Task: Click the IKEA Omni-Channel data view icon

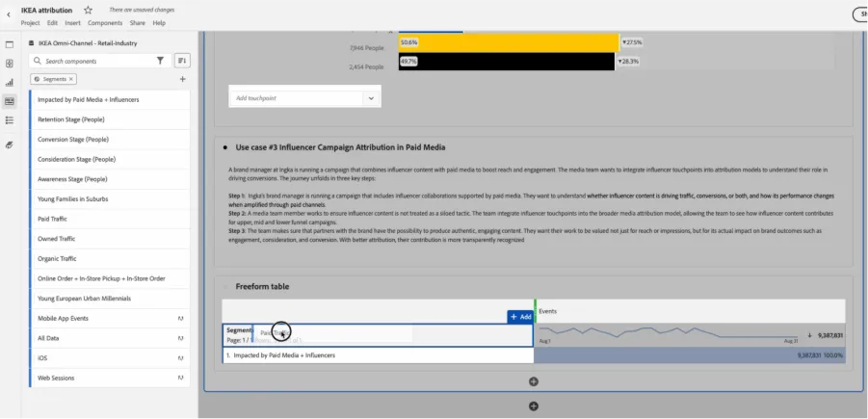Action: tap(32, 43)
